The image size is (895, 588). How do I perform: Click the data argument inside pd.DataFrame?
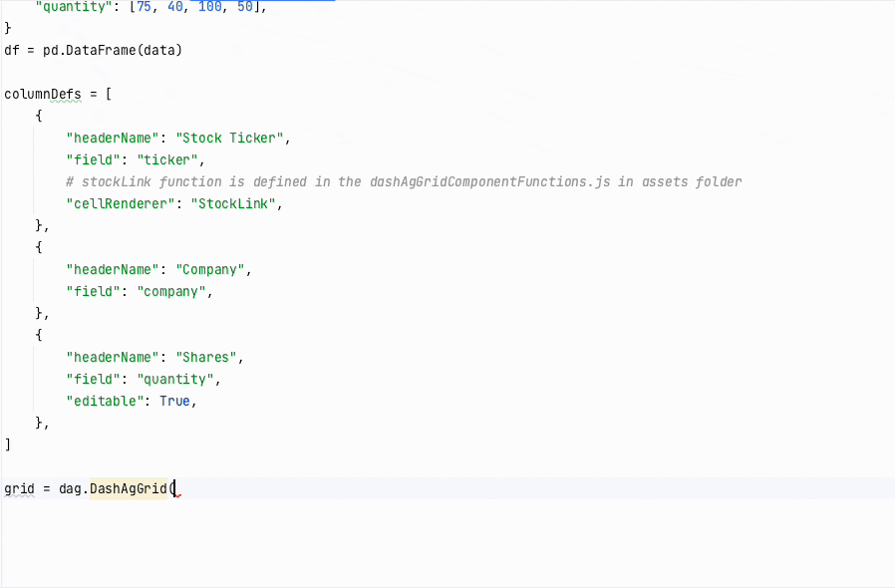159,50
